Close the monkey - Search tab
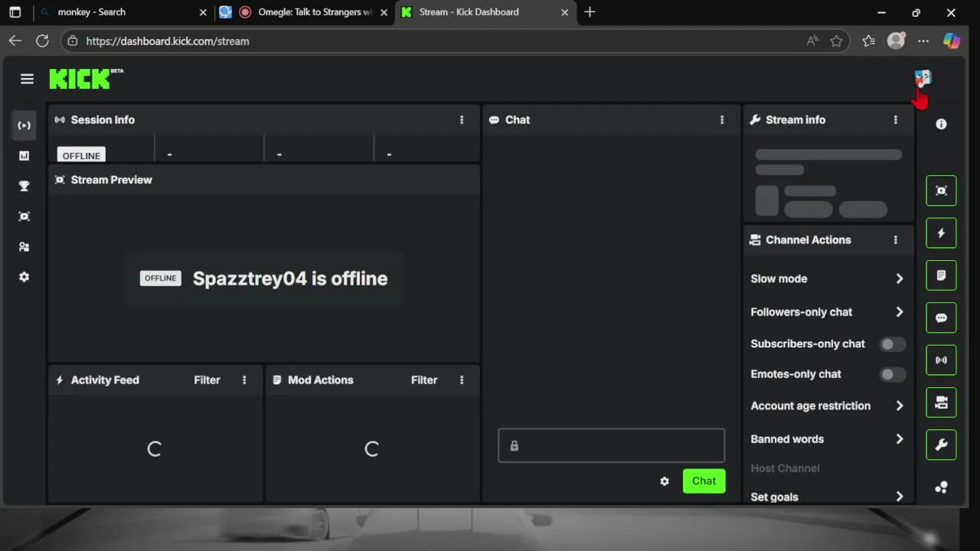The width and height of the screenshot is (980, 551). [203, 12]
